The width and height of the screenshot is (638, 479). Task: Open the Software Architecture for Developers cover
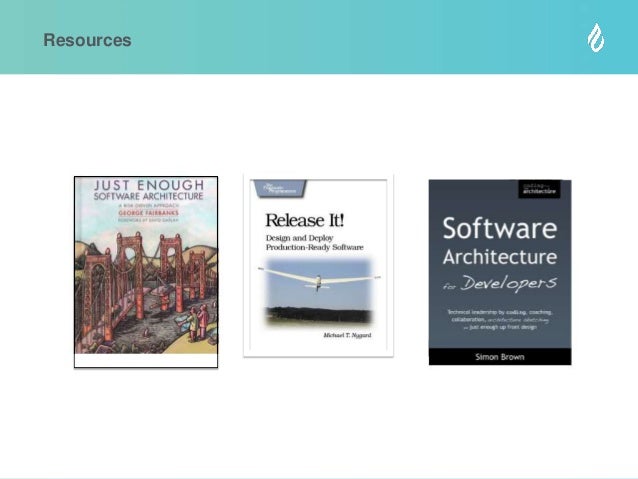(500, 272)
